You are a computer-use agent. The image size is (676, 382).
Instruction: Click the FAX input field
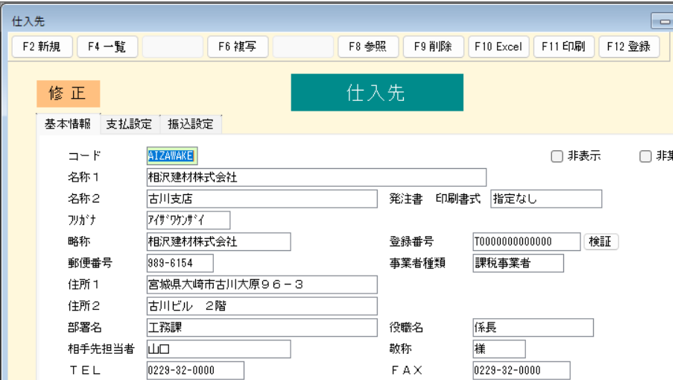coord(521,370)
